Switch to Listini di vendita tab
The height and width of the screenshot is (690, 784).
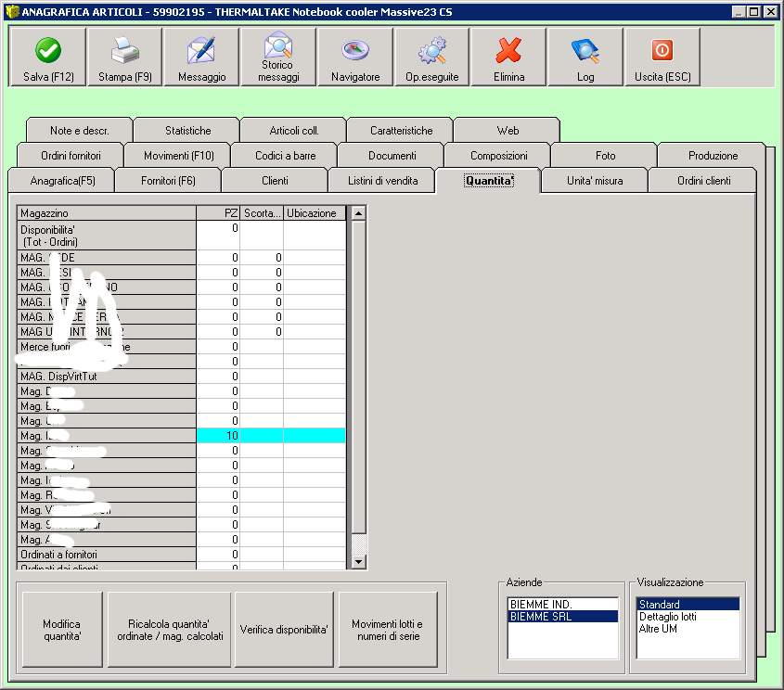click(x=382, y=180)
